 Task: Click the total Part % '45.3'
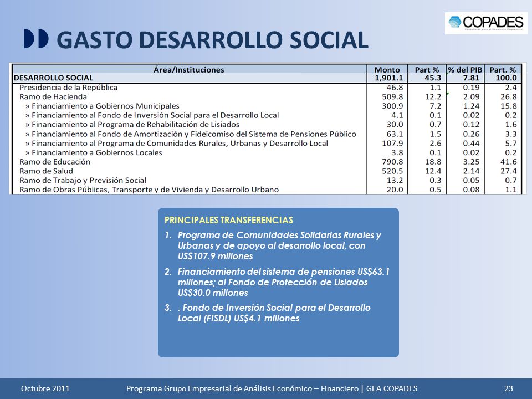[433, 78]
